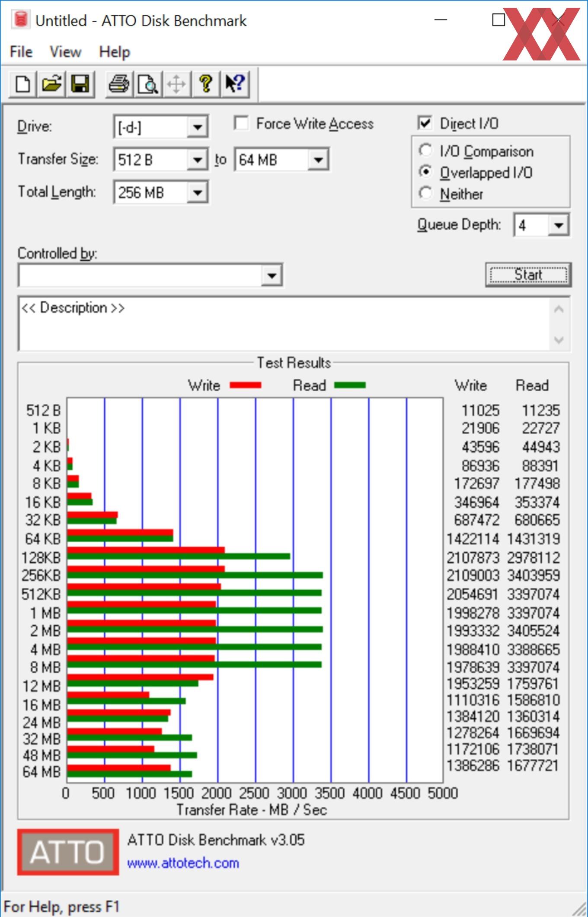Click the green Read legend swatch
The height and width of the screenshot is (917, 588).
350,385
